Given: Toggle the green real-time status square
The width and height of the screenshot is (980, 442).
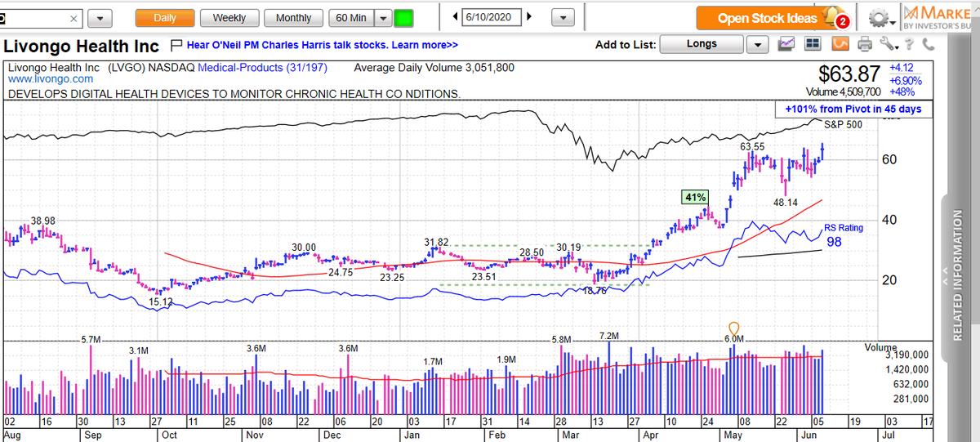Looking at the screenshot, I should [403, 18].
